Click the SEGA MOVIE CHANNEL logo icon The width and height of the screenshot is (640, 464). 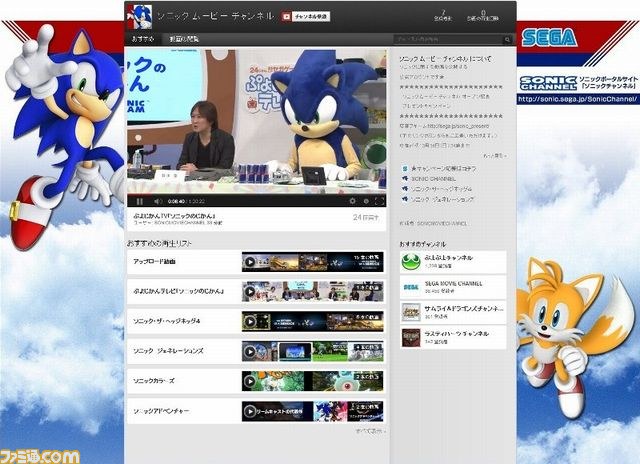click(x=411, y=287)
